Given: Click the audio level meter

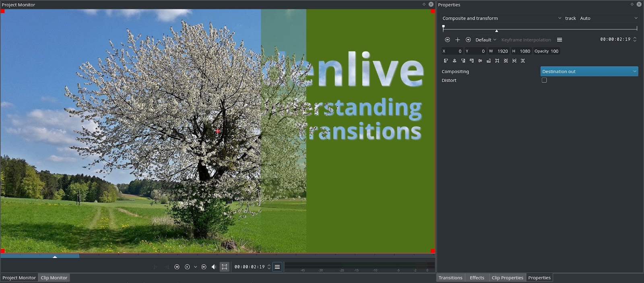Looking at the screenshot, I should pyautogui.click(x=360, y=267).
